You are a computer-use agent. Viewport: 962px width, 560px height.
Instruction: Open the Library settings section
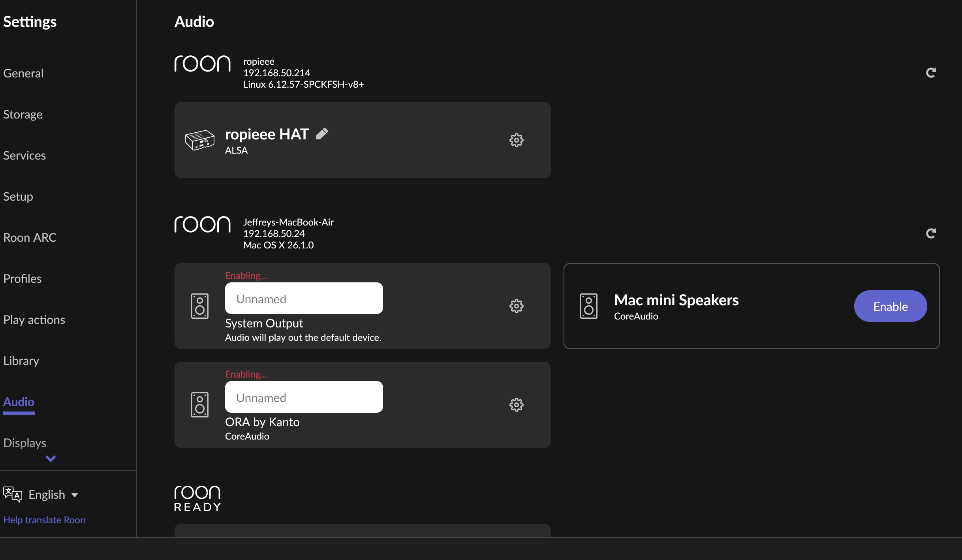tap(21, 361)
